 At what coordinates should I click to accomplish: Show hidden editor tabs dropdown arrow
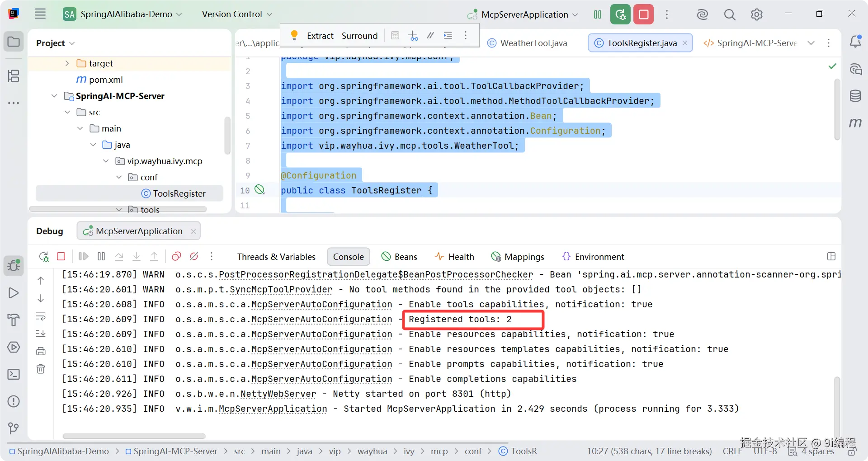click(x=811, y=43)
